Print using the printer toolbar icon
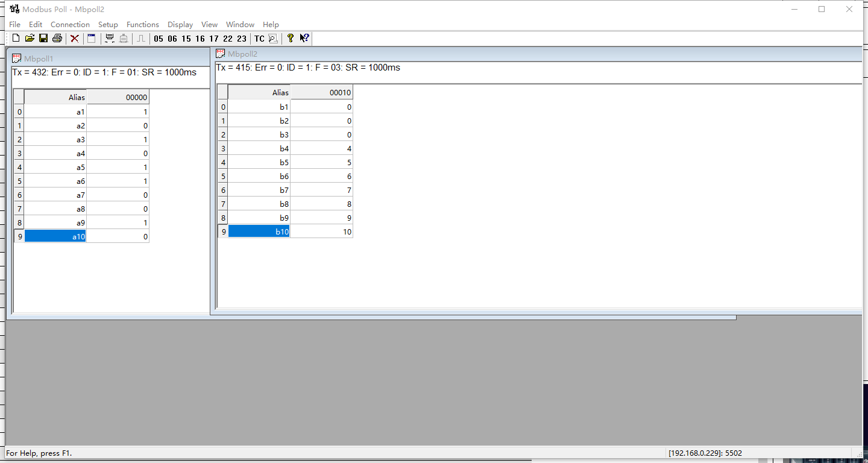Screen dimensions: 868x463 (x=57, y=39)
